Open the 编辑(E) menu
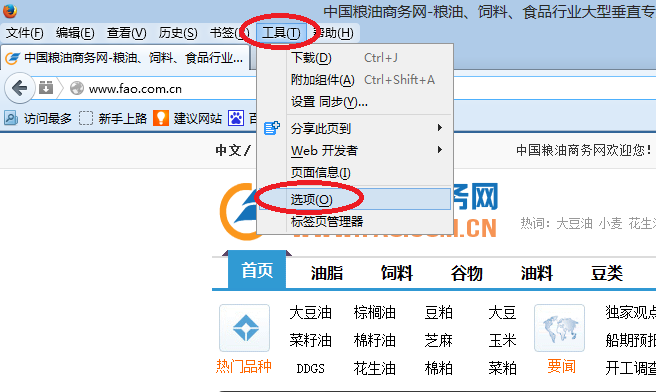 pyautogui.click(x=75, y=33)
